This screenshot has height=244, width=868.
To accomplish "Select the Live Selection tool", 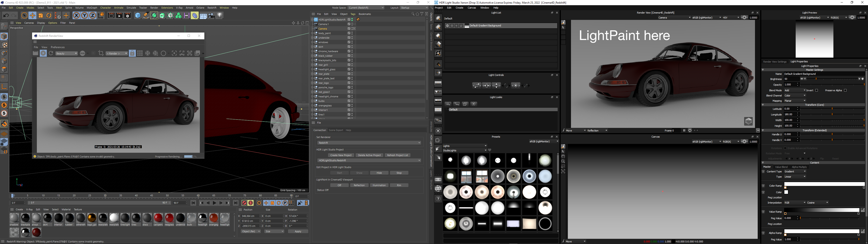I will coord(24,16).
